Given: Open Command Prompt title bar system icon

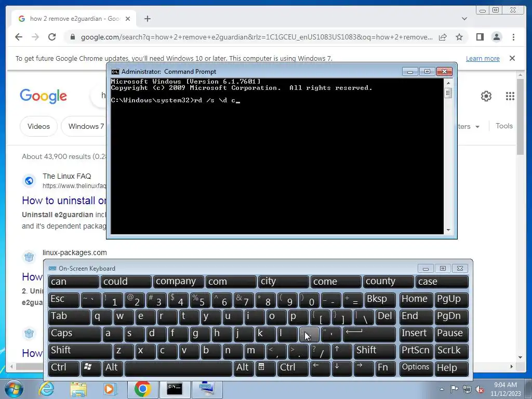Looking at the screenshot, I should pyautogui.click(x=115, y=72).
